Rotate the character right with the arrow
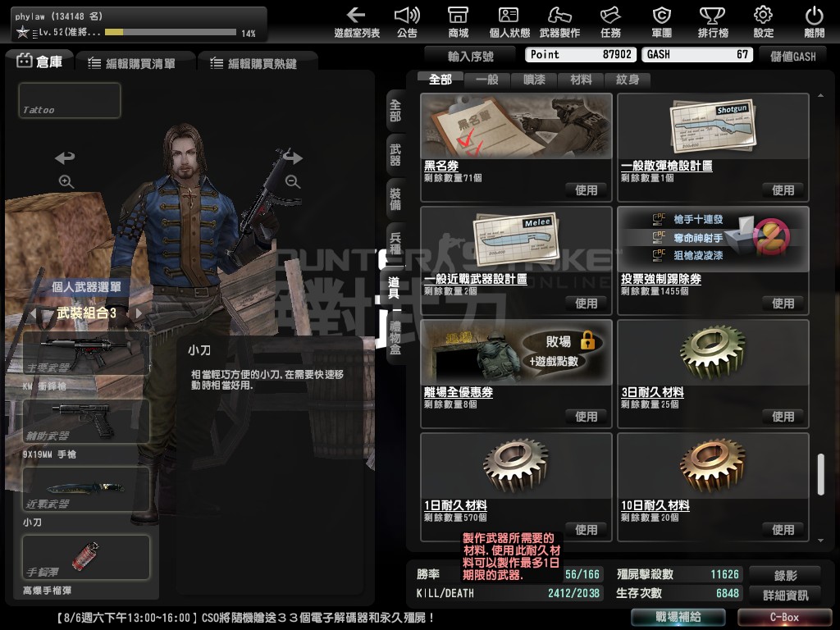This screenshot has width=840, height=630. click(x=293, y=157)
